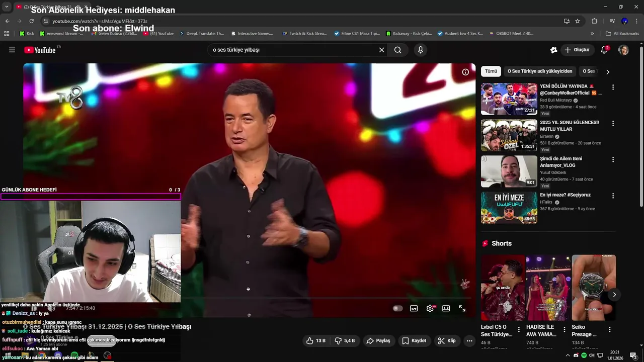Image resolution: width=644 pixels, height=362 pixels.
Task: Open options for 'YENİ BÖLÜM YAYINDA' video
Action: click(x=613, y=87)
